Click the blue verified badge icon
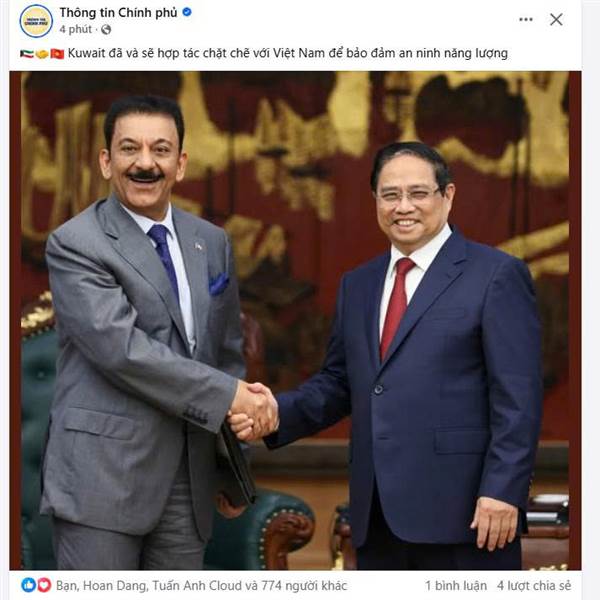The image size is (600, 600). point(187,12)
